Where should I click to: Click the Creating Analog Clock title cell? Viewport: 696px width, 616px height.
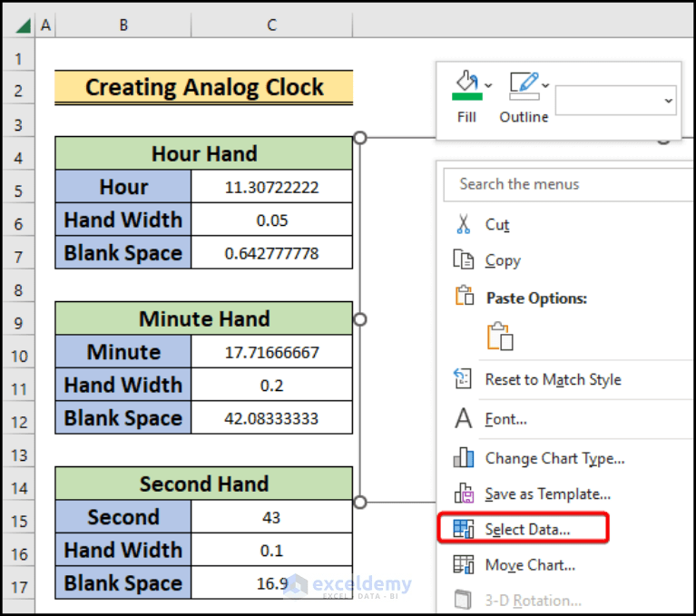click(x=204, y=87)
